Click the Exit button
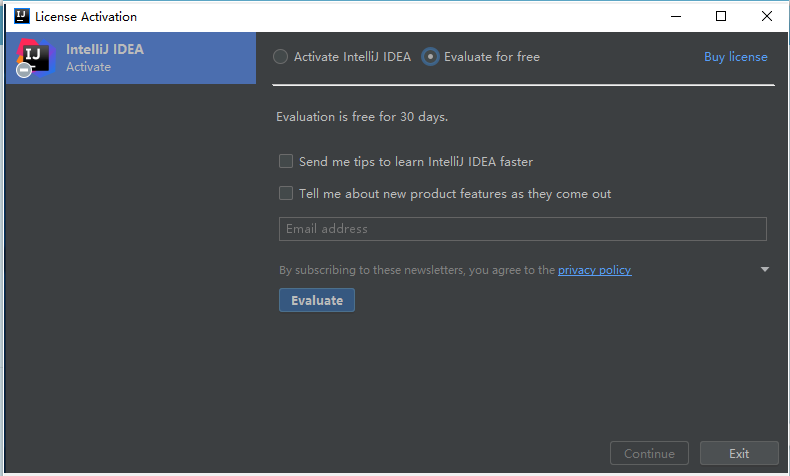 739,453
